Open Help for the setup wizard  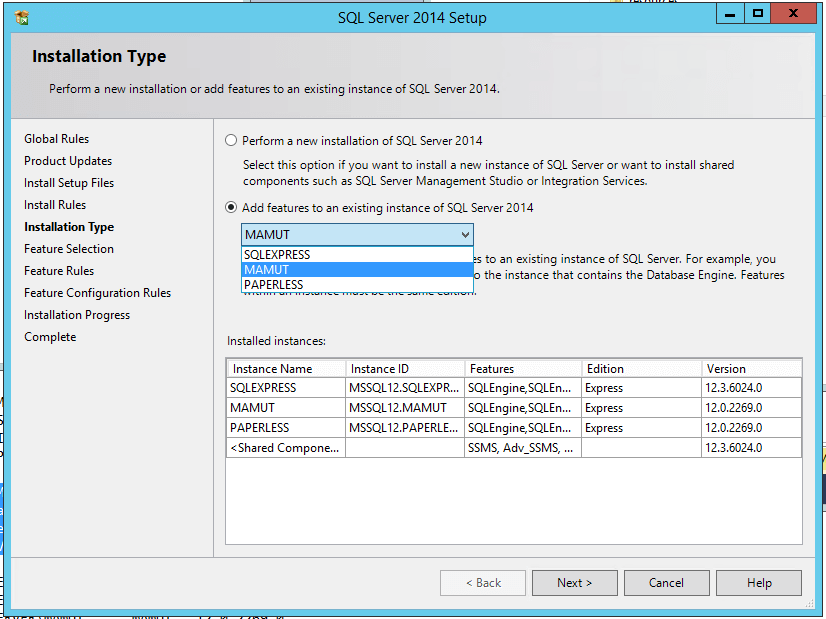[758, 583]
